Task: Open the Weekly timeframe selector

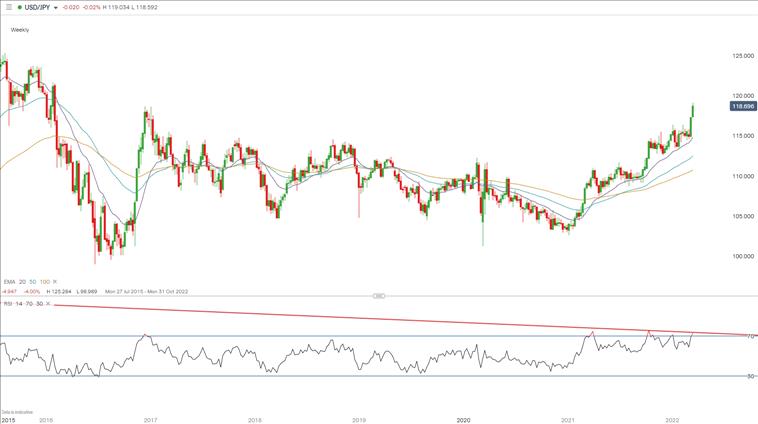Action: [20, 30]
